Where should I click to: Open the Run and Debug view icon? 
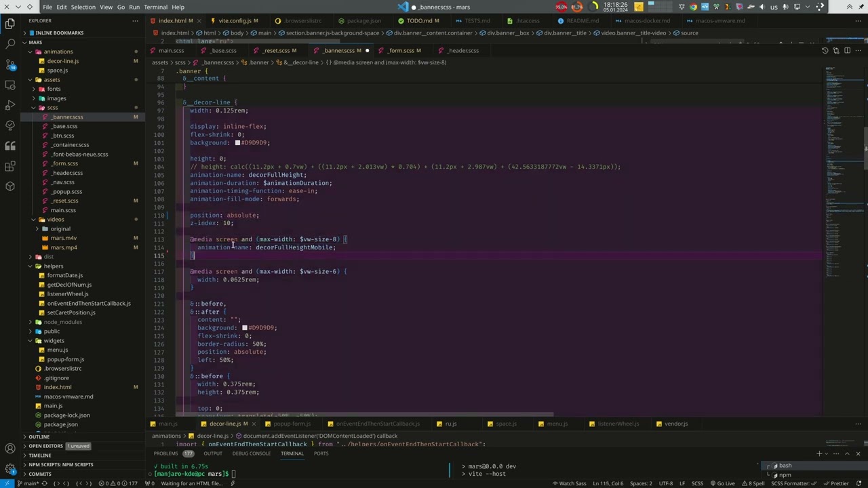[x=10, y=105]
